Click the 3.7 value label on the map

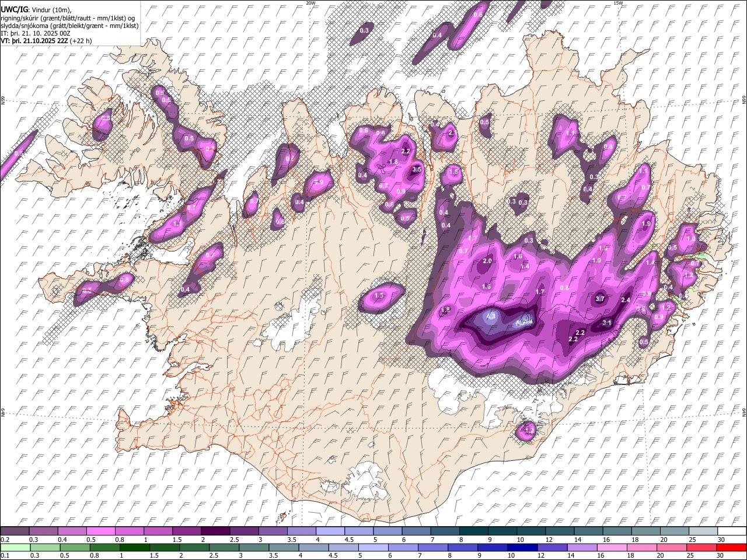[600, 299]
